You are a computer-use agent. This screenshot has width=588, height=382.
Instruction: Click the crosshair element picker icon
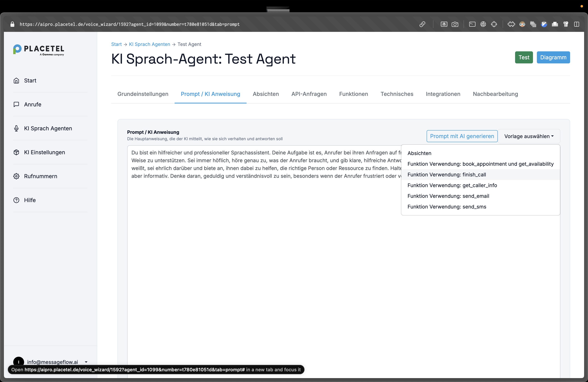point(494,24)
